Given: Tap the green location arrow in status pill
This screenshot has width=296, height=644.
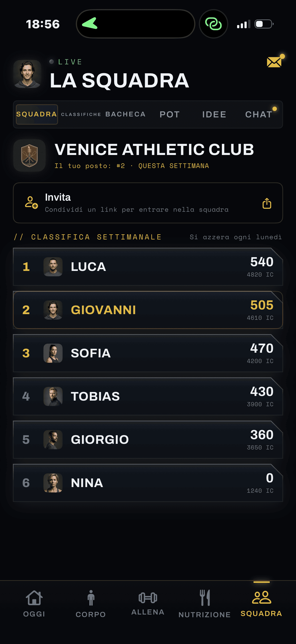Looking at the screenshot, I should (90, 23).
